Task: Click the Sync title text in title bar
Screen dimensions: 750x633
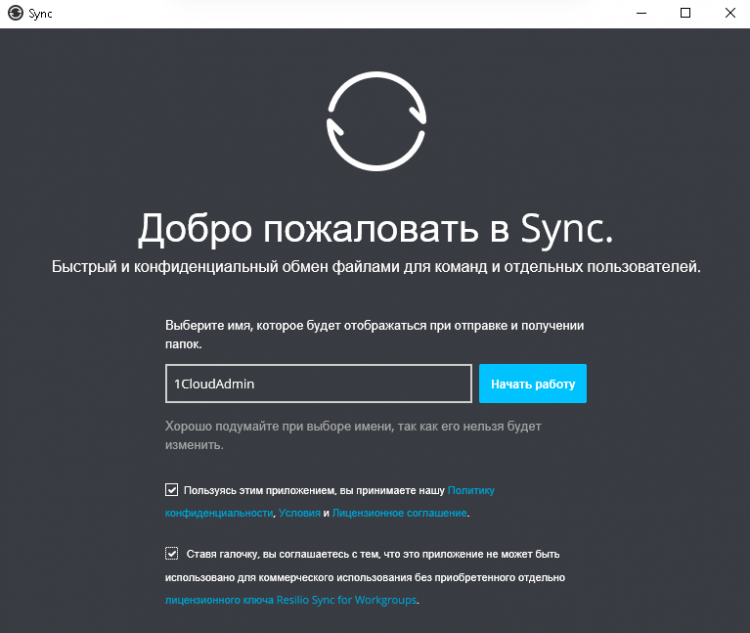Action: point(41,13)
